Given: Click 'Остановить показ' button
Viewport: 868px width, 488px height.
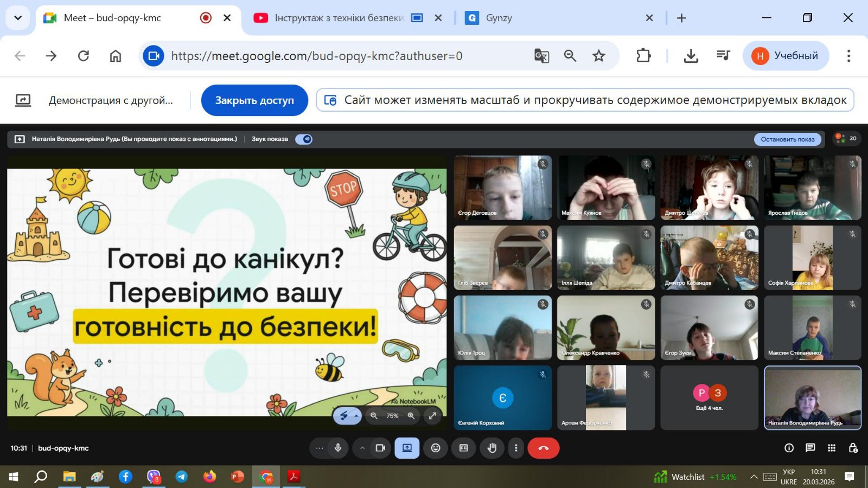Looking at the screenshot, I should 787,139.
